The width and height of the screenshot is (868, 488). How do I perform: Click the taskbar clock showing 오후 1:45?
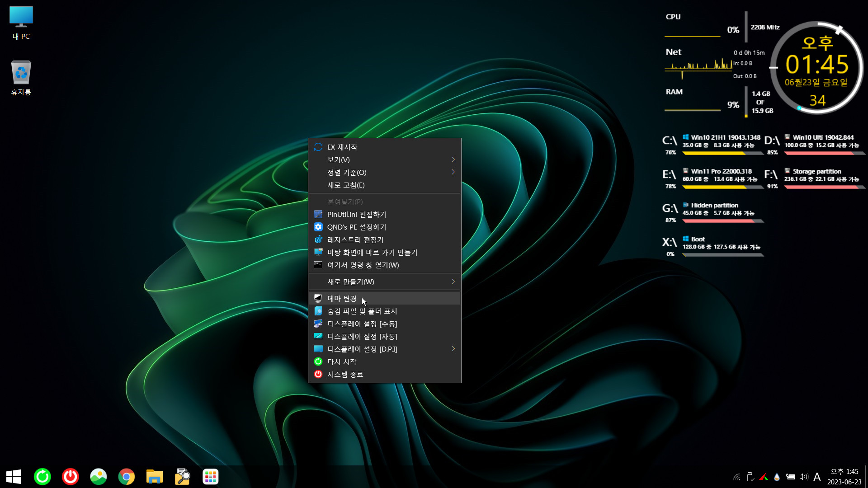tap(844, 477)
